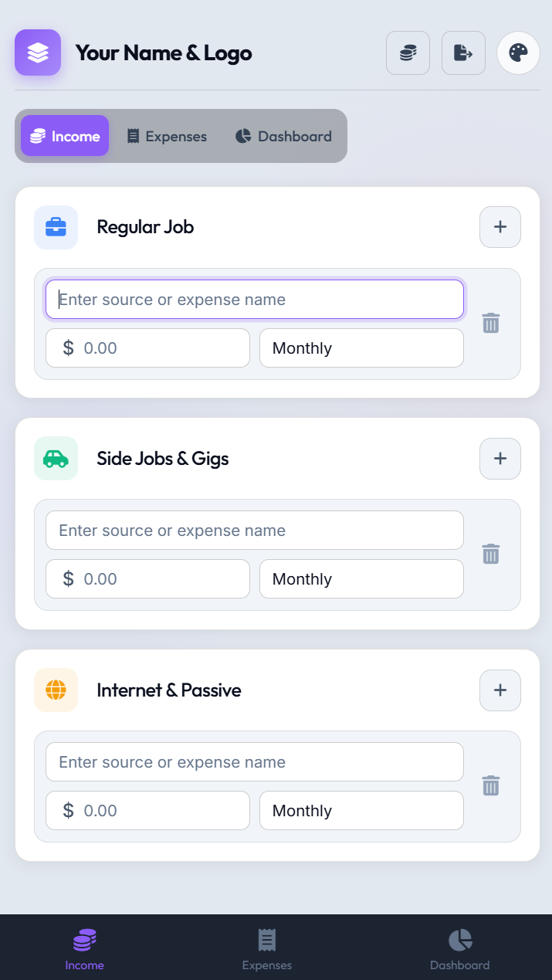Click the purple layers logo icon
Image resolution: width=552 pixels, height=980 pixels.
(x=38, y=53)
